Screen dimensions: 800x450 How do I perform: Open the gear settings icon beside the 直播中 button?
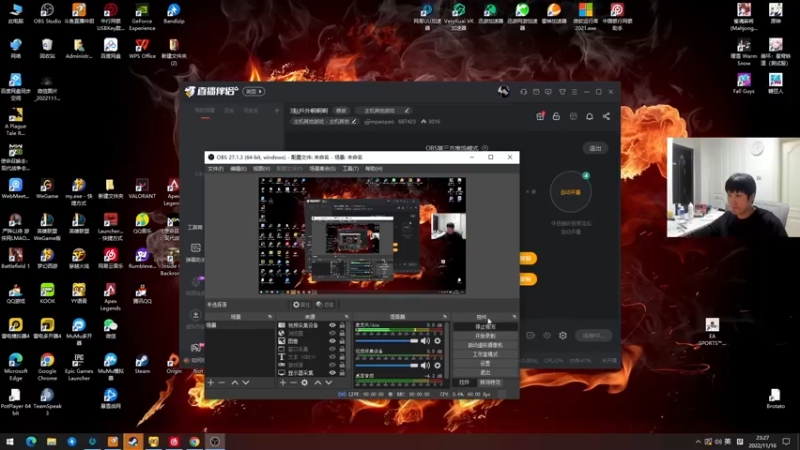click(x=563, y=335)
